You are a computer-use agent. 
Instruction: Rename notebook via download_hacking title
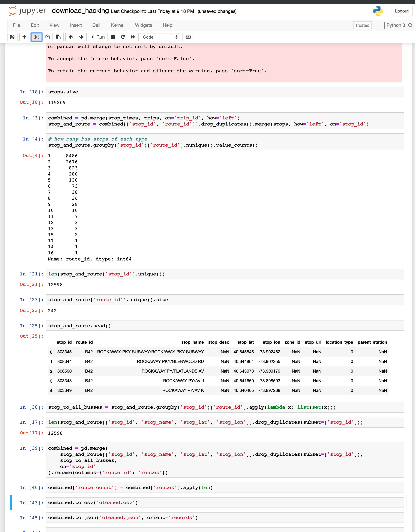click(x=80, y=11)
